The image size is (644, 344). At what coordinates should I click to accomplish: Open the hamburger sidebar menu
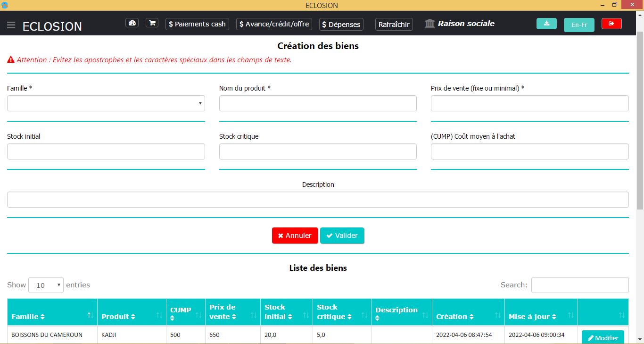click(11, 25)
